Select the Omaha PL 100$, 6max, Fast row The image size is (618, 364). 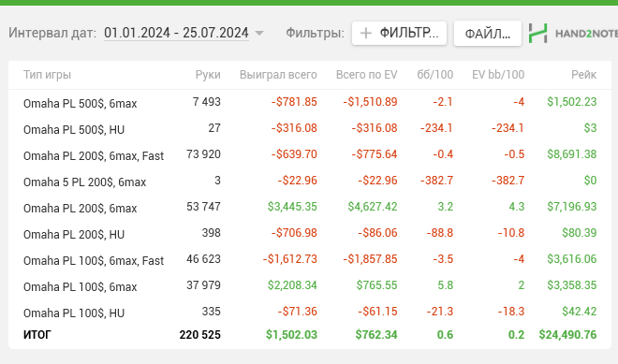(x=310, y=259)
